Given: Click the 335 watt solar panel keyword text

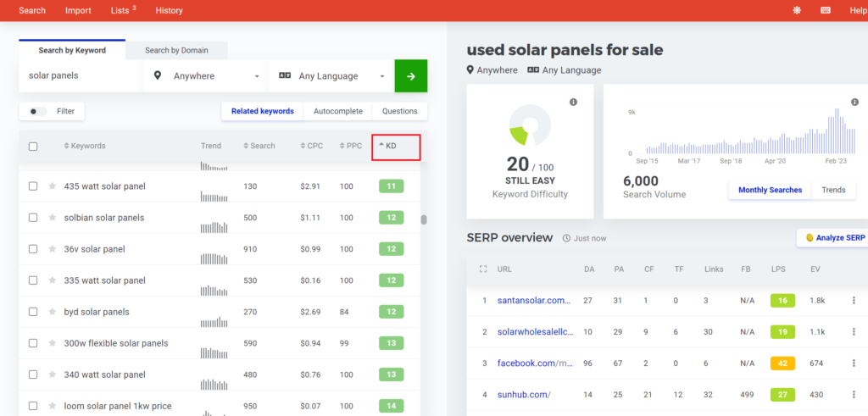Looking at the screenshot, I should (104, 280).
